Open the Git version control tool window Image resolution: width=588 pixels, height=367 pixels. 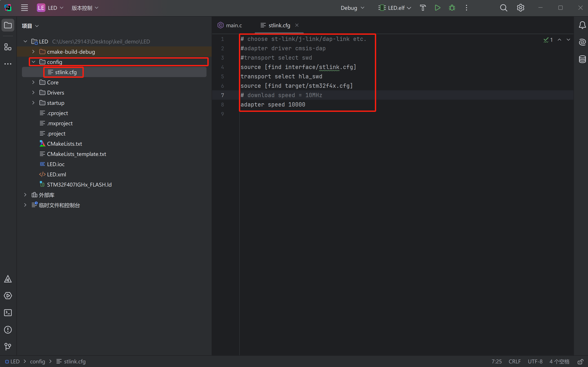(x=8, y=347)
